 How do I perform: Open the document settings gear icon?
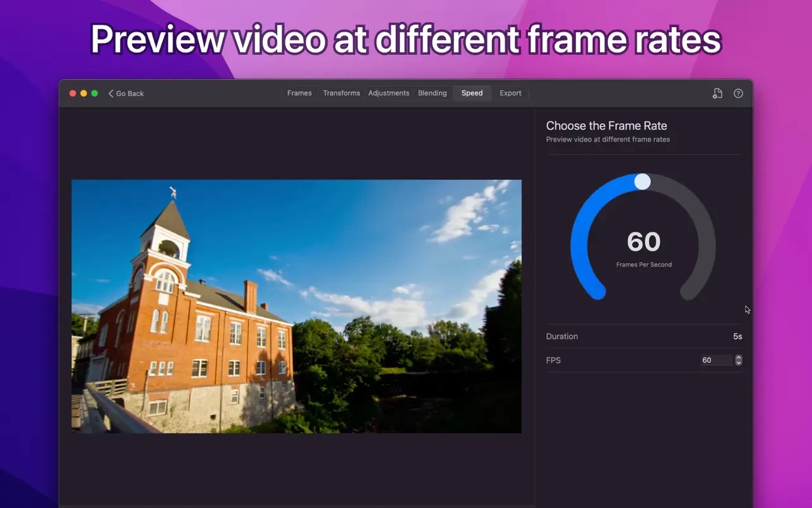coord(717,94)
